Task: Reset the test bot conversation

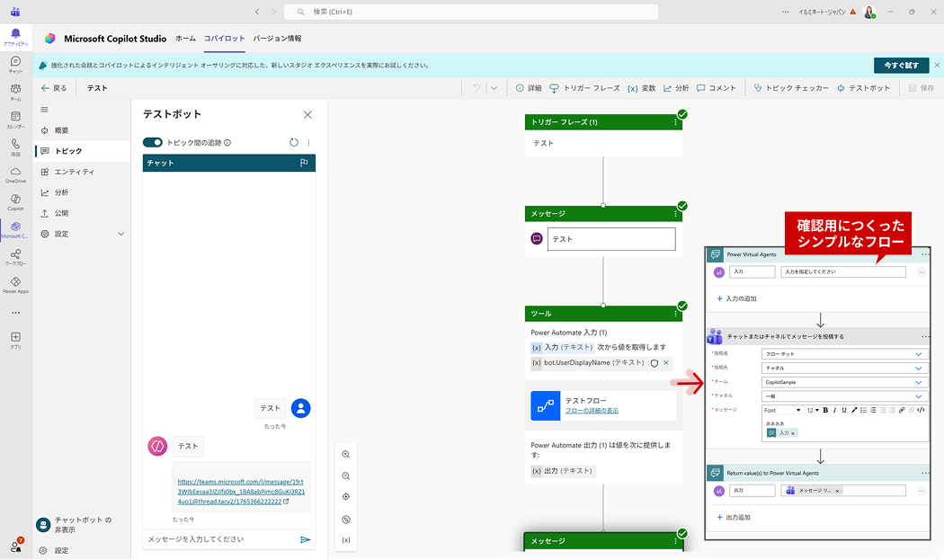Action: coord(294,142)
